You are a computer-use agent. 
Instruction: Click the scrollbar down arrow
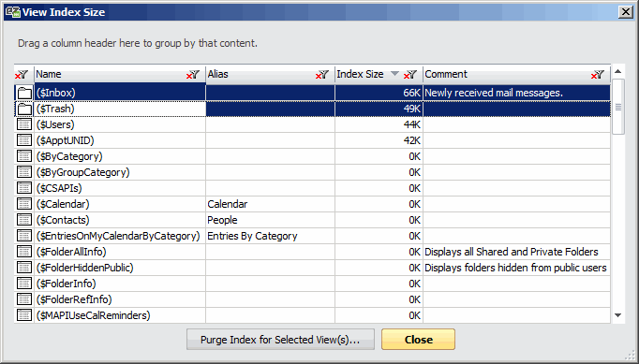tap(617, 315)
